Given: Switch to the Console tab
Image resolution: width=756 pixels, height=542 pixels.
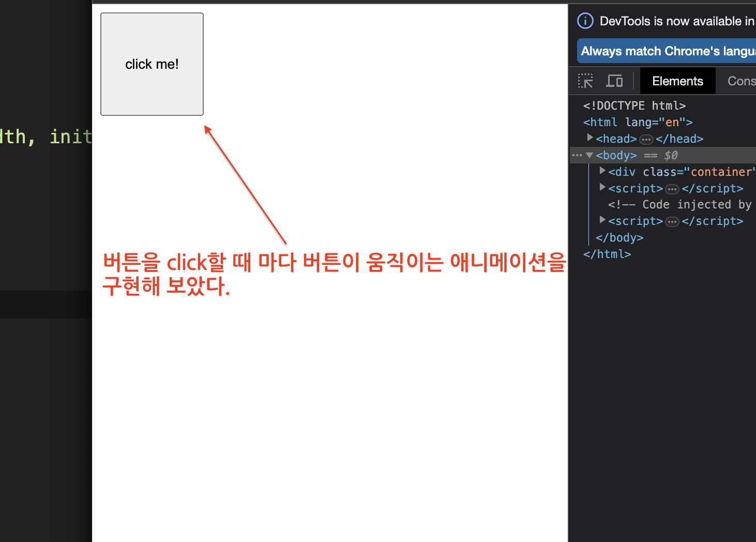Looking at the screenshot, I should 740,81.
